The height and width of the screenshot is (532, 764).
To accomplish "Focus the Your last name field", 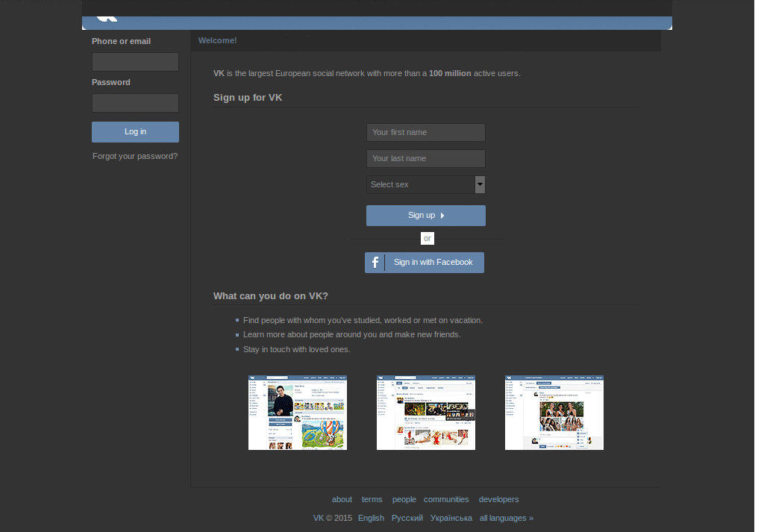I will [x=426, y=159].
